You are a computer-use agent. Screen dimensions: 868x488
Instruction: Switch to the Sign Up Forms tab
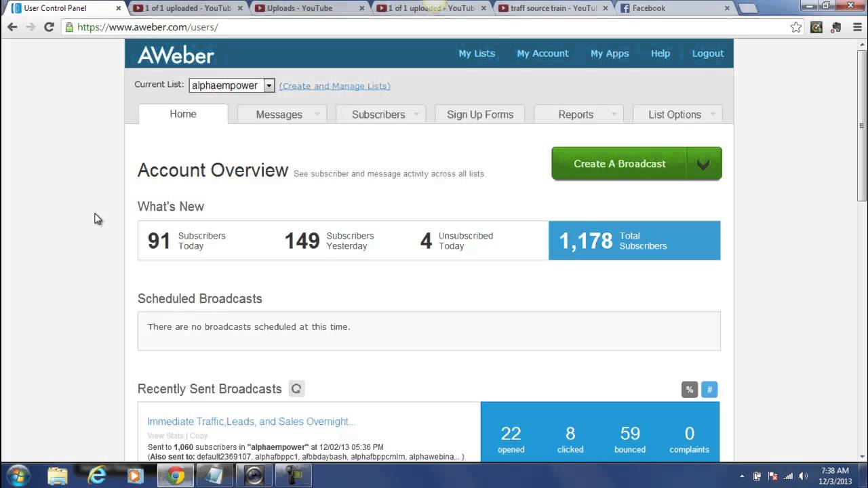tap(479, 114)
